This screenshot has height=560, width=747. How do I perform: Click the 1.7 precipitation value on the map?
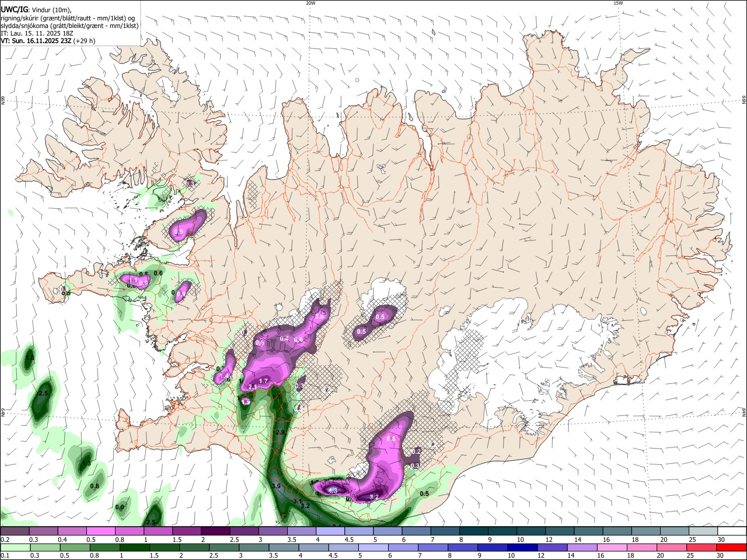tap(263, 381)
